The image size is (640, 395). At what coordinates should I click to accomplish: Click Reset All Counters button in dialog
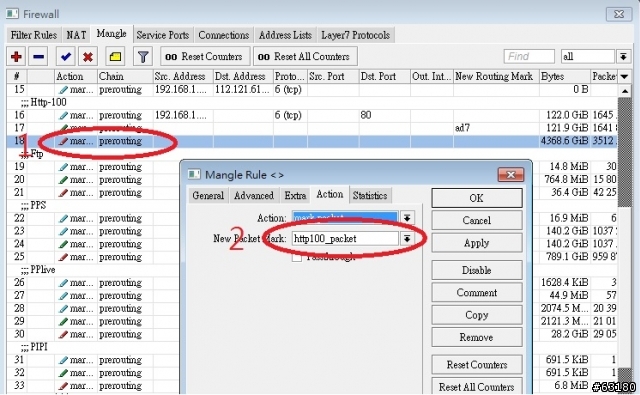pos(477,386)
